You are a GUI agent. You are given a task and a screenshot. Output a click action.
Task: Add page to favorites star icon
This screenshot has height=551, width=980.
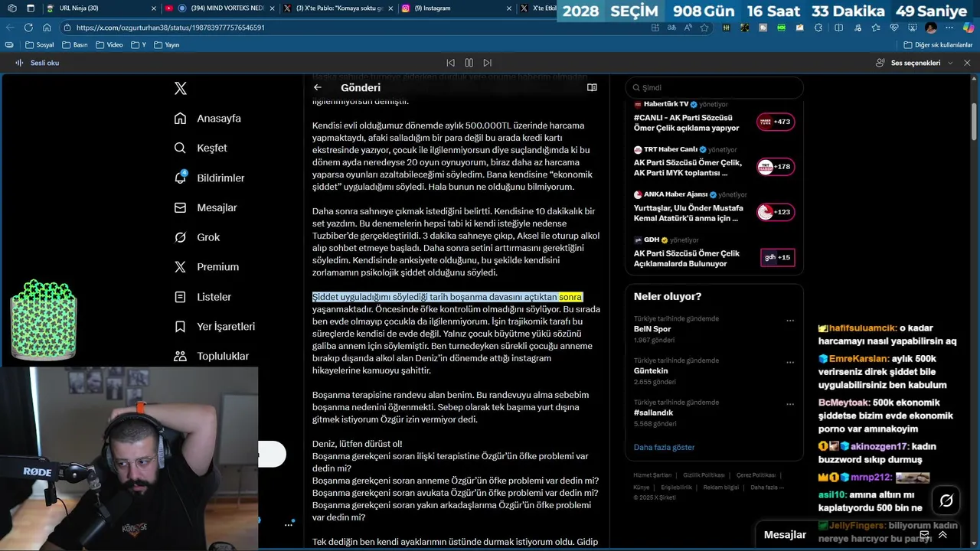click(x=704, y=28)
